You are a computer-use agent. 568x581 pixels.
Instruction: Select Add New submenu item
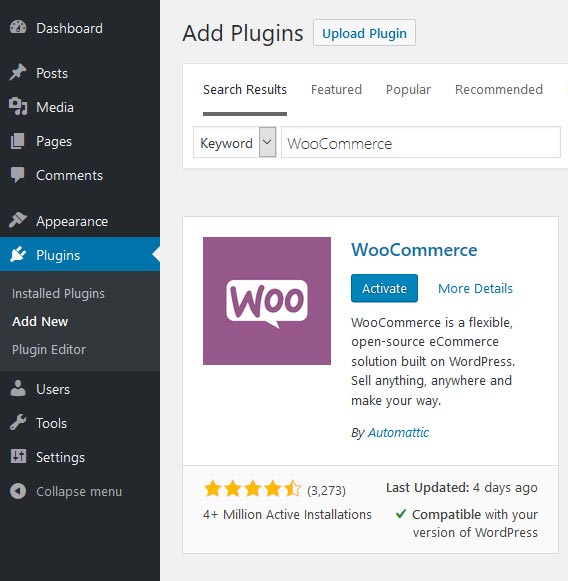click(x=40, y=321)
